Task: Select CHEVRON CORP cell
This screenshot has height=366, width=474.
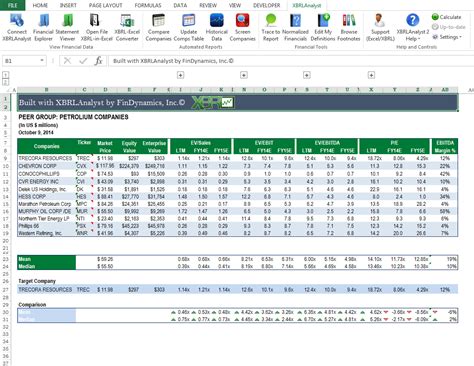Action: (46, 166)
